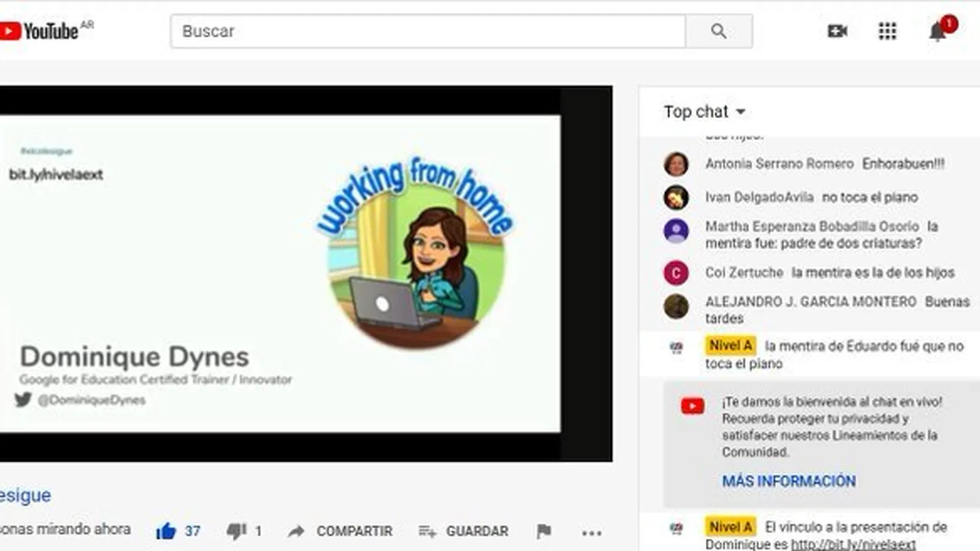
Task: Click MÁS INFORMACIÓN in the chat notice
Action: pos(788,481)
